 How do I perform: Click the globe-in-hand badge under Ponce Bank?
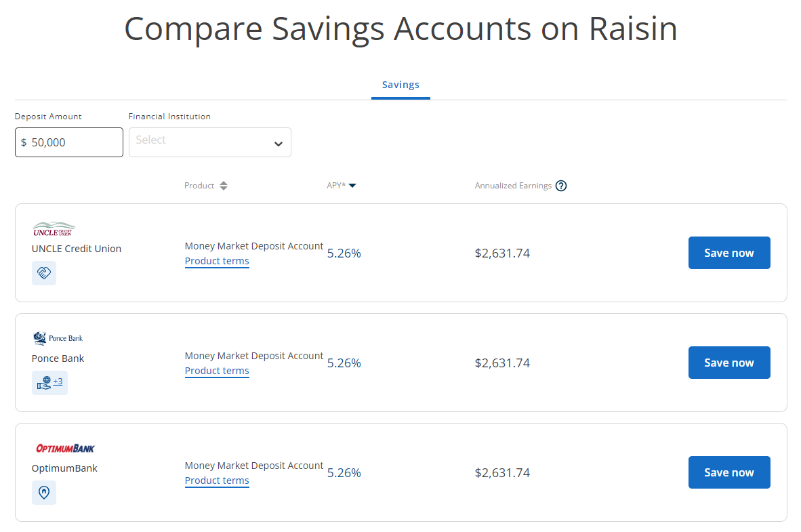point(43,383)
